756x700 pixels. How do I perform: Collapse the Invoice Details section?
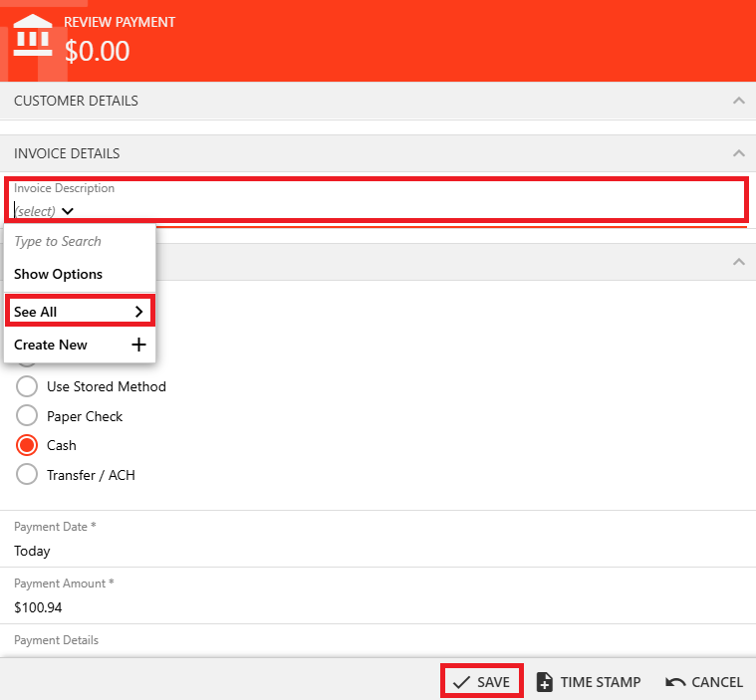739,153
